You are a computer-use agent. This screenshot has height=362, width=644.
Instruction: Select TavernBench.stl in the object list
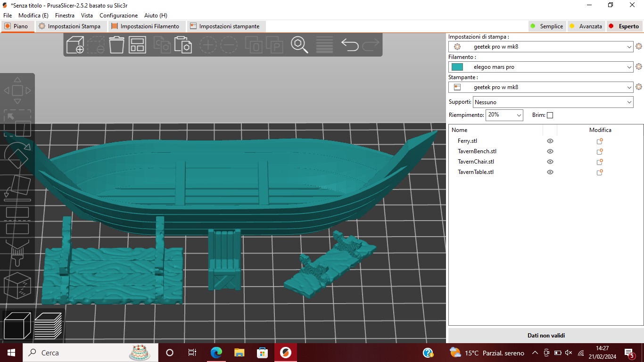coord(477,151)
